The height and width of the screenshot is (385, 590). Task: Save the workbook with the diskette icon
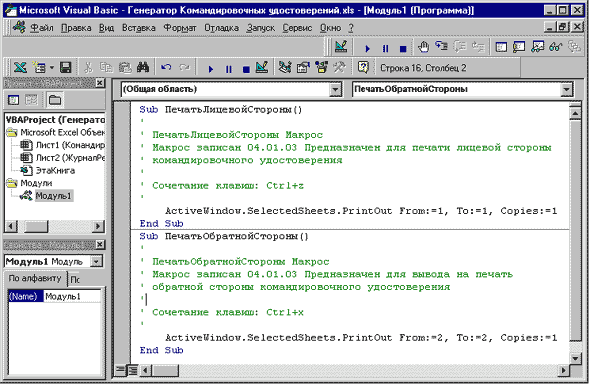coord(66,68)
